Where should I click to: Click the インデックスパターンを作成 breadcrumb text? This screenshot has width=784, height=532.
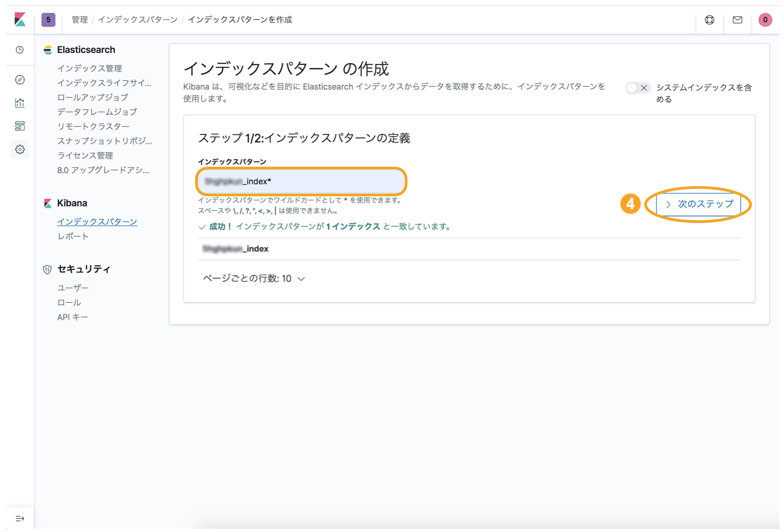point(240,20)
